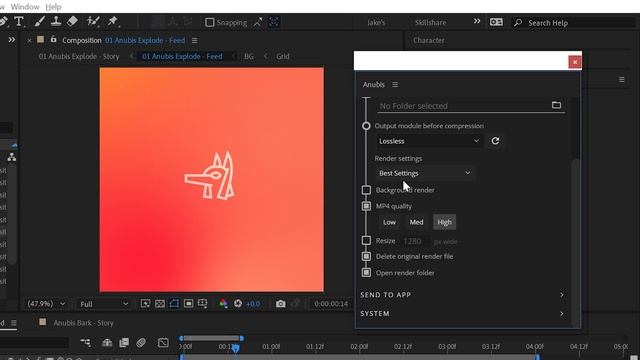Viewport: 640px width, 360px height.
Task: Open the magnification (47.9%) dropdown
Action: [46, 304]
